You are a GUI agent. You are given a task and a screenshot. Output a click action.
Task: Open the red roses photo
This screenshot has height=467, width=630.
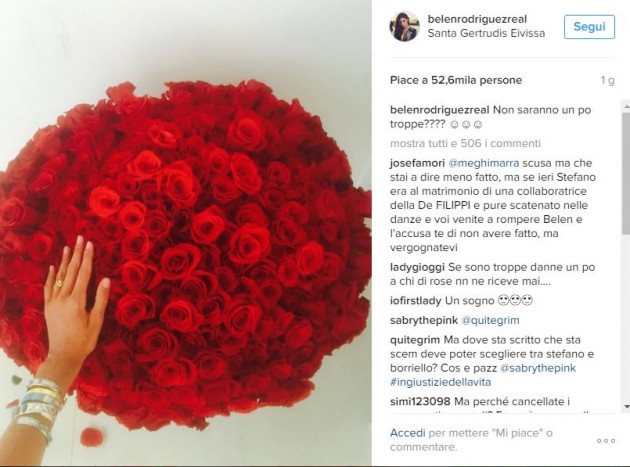coord(186,233)
